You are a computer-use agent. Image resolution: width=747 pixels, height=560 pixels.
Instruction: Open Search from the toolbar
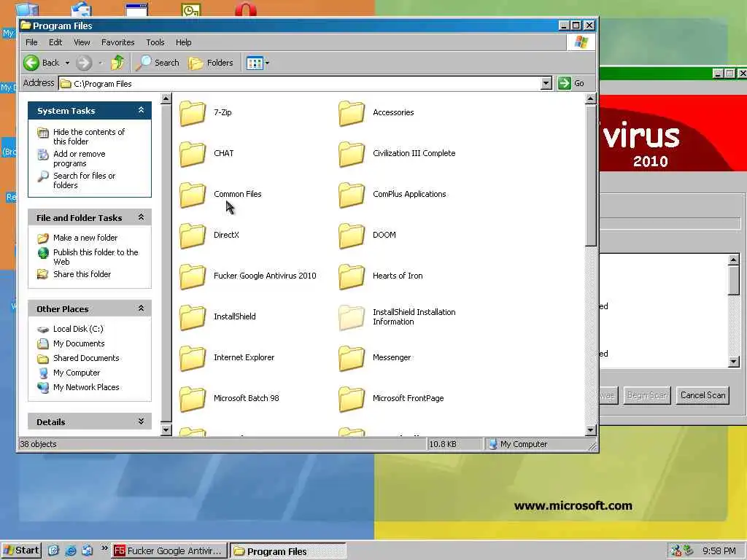[x=158, y=63]
